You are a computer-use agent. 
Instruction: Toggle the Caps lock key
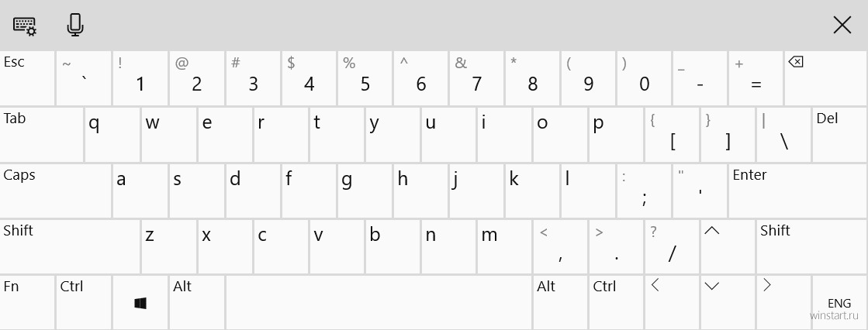[55, 191]
